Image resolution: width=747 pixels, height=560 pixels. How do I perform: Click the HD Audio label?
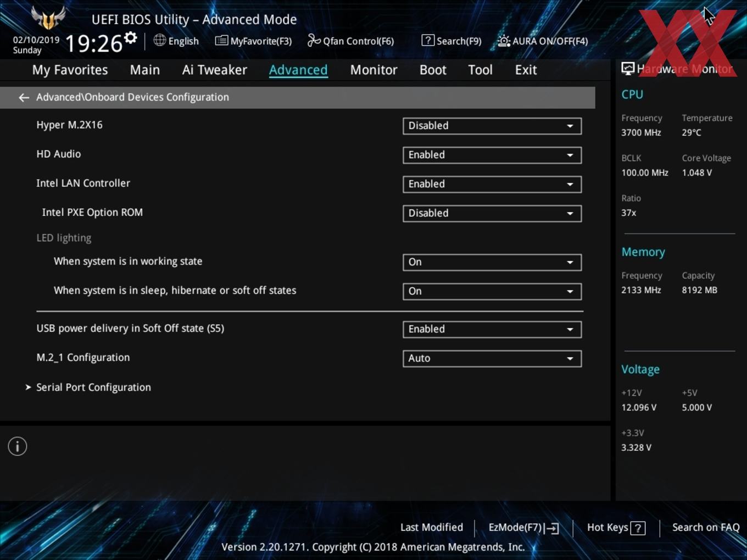click(59, 154)
